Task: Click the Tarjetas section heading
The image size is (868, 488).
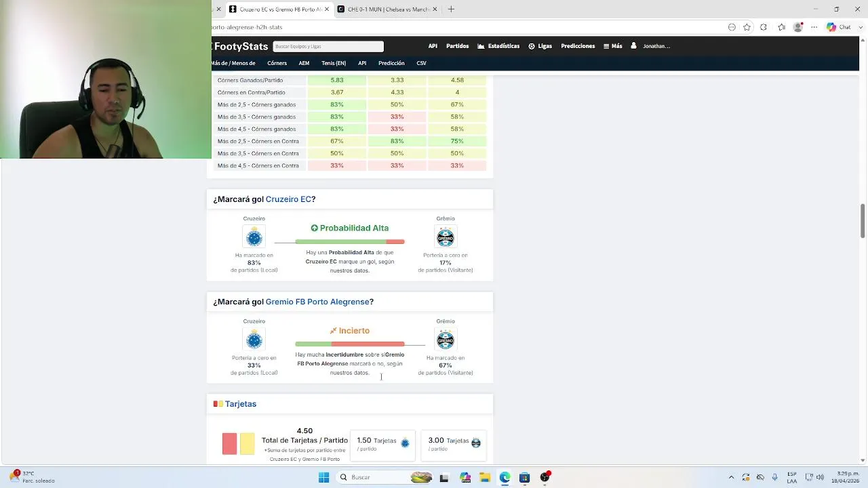Action: coord(241,404)
